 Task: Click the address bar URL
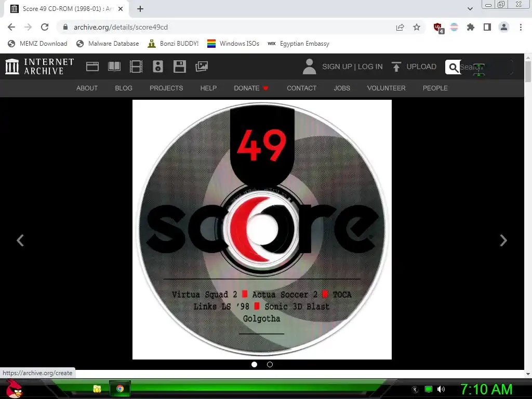pyautogui.click(x=121, y=27)
